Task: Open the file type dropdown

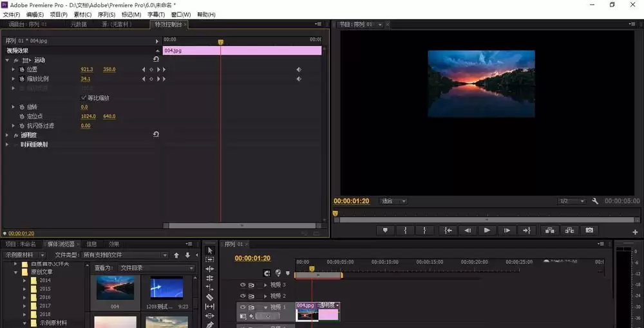Action: (125, 255)
